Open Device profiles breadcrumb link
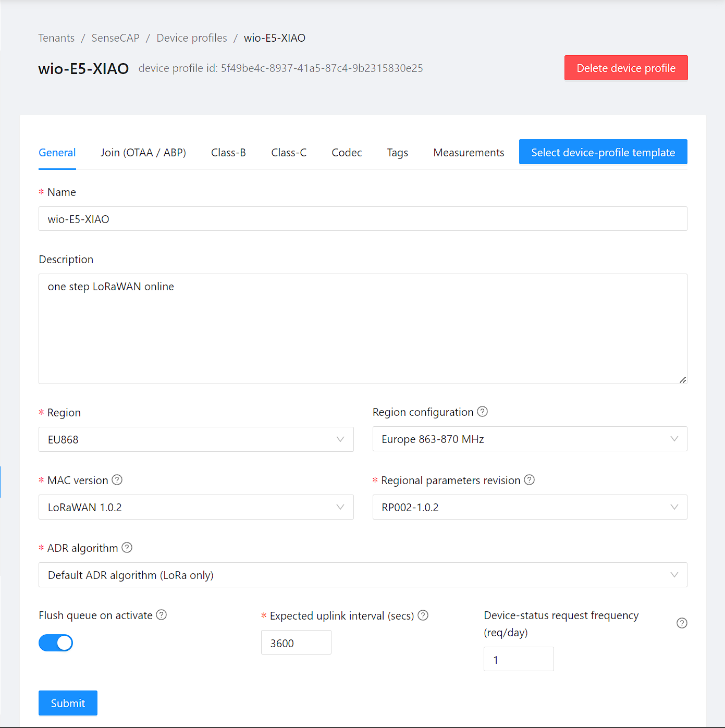 click(x=192, y=38)
